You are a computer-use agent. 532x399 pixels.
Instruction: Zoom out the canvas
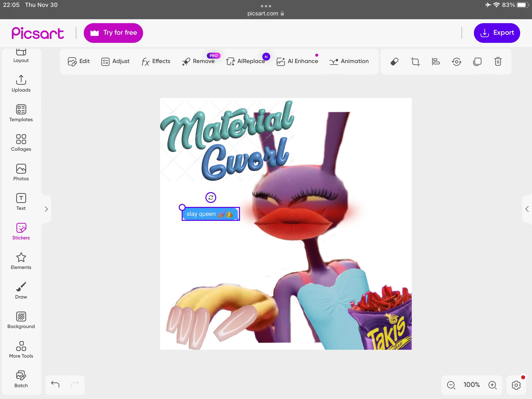[x=451, y=385]
